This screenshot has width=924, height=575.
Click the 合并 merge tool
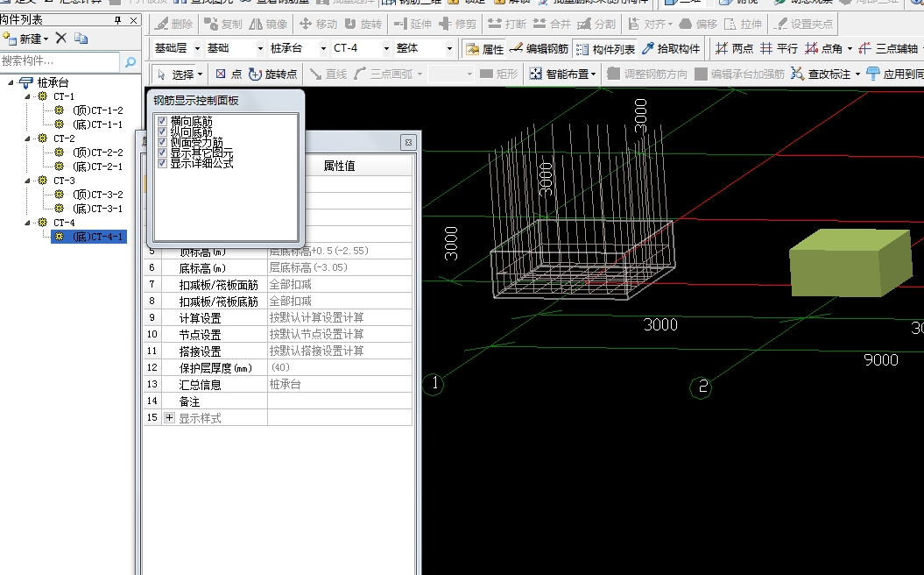[552, 25]
